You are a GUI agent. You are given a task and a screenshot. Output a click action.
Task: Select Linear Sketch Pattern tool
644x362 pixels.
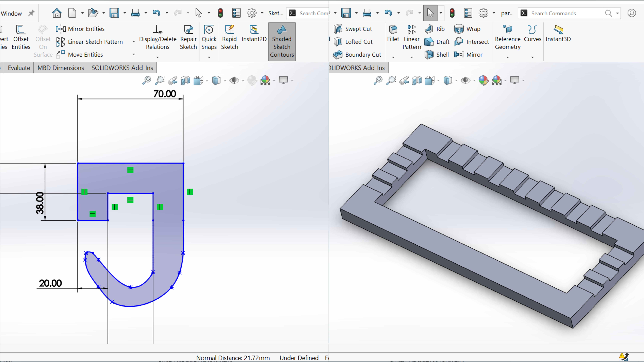[90, 42]
